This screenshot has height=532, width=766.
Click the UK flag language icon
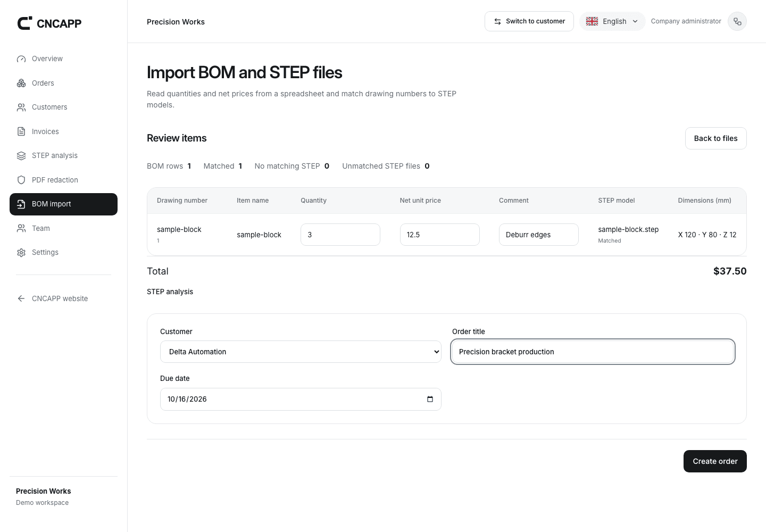[x=592, y=21]
